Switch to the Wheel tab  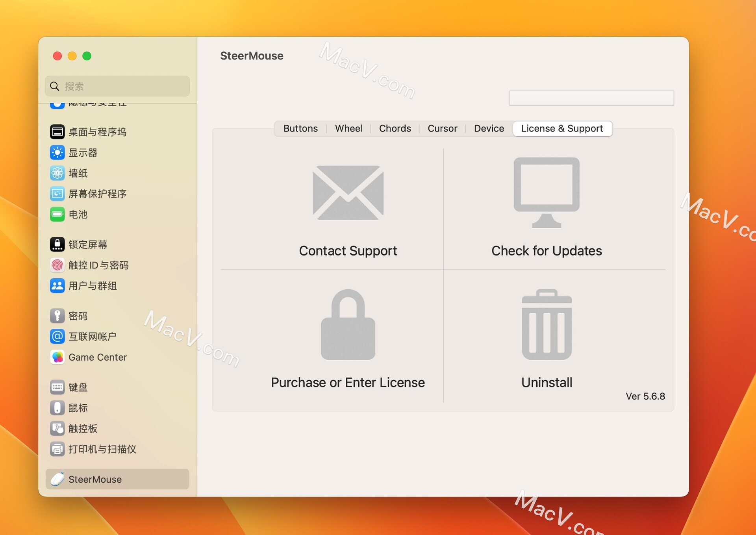pyautogui.click(x=349, y=129)
